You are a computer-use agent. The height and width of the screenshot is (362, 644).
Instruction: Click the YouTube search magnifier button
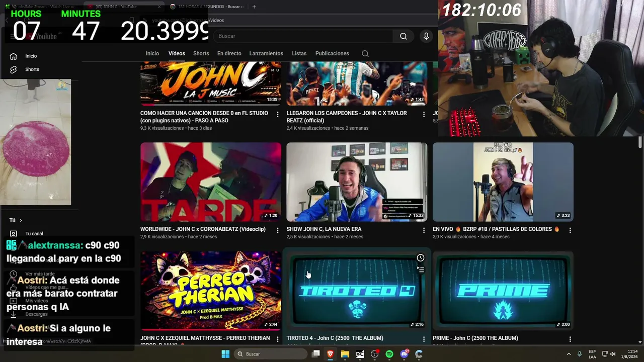[x=403, y=36]
